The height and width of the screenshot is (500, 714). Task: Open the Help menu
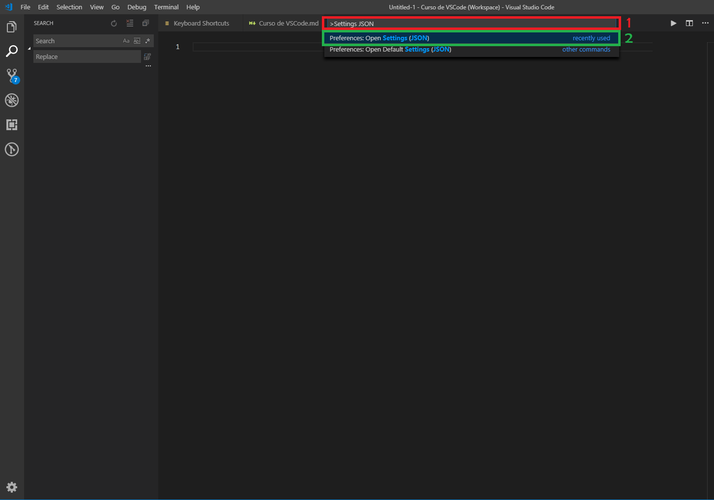pos(193,7)
